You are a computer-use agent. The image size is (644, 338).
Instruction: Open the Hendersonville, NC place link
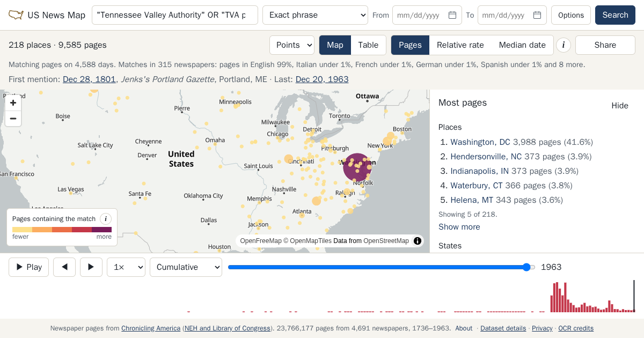(x=486, y=157)
